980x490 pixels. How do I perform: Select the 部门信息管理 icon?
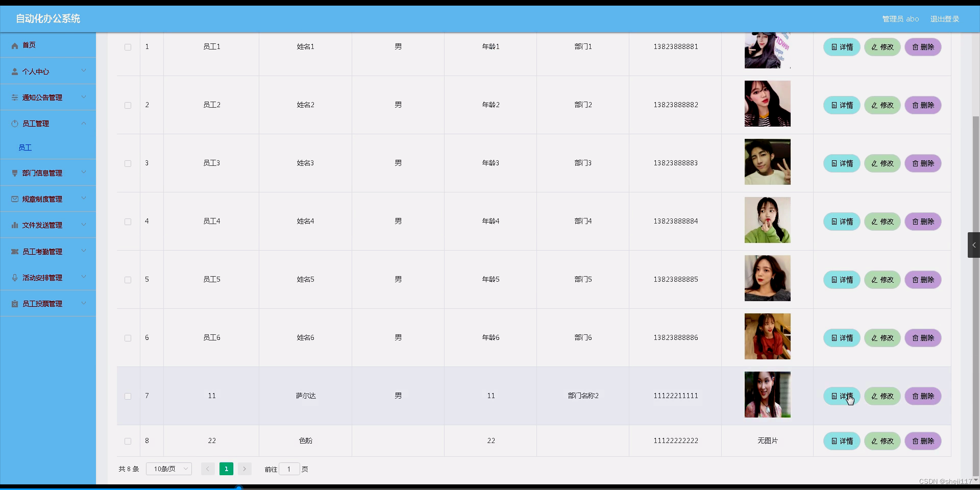(14, 173)
